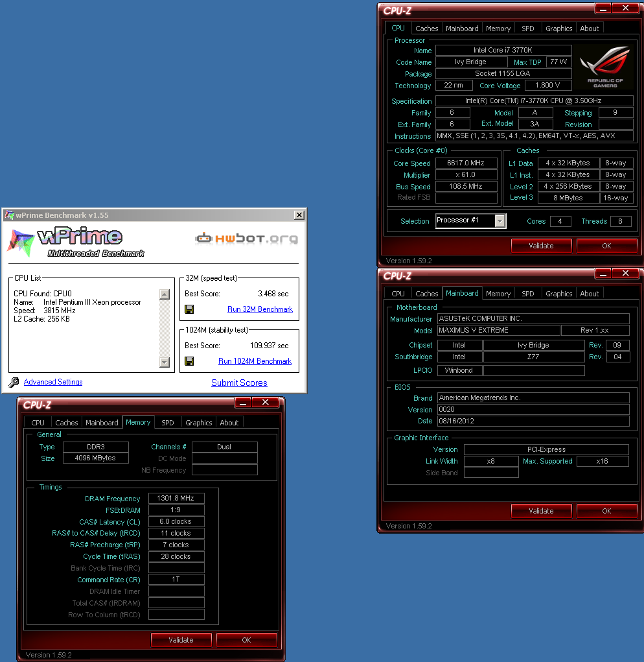Screen dimensions: 644x662
Task: Select CPU tab in CPU-Z Mainboard window
Action: click(398, 294)
